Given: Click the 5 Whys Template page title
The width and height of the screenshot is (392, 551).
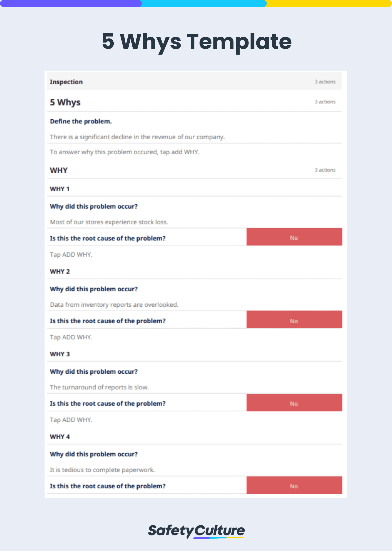Looking at the screenshot, I should coord(197,42).
